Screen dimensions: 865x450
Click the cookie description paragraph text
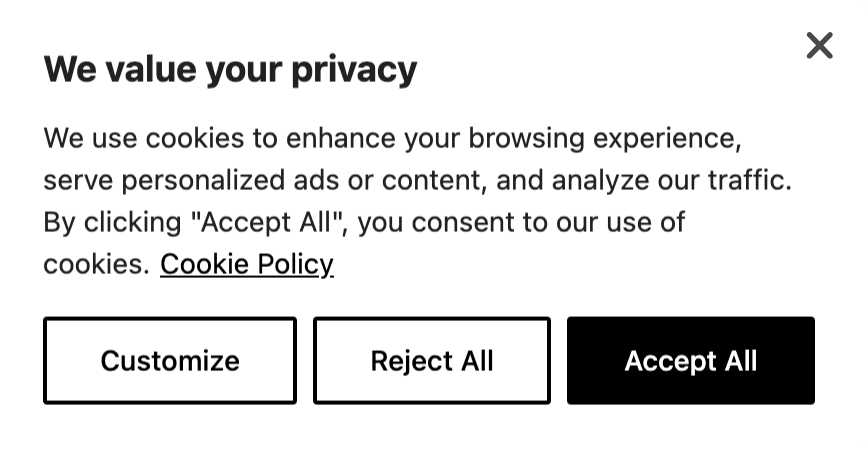pyautogui.click(x=400, y=180)
